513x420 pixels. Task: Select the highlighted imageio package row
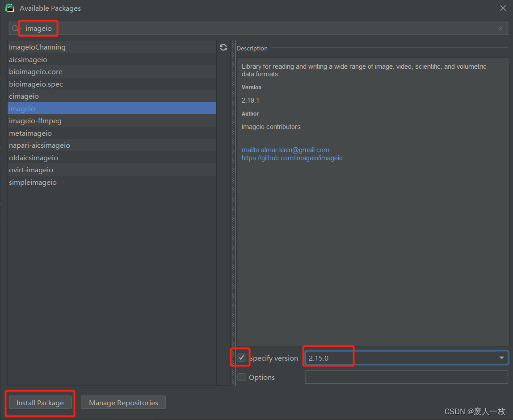click(112, 108)
